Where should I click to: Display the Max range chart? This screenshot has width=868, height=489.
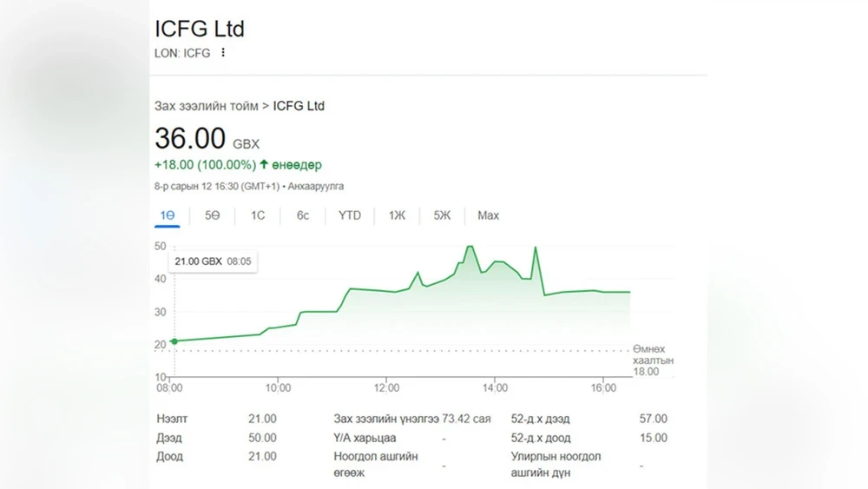coord(489,215)
